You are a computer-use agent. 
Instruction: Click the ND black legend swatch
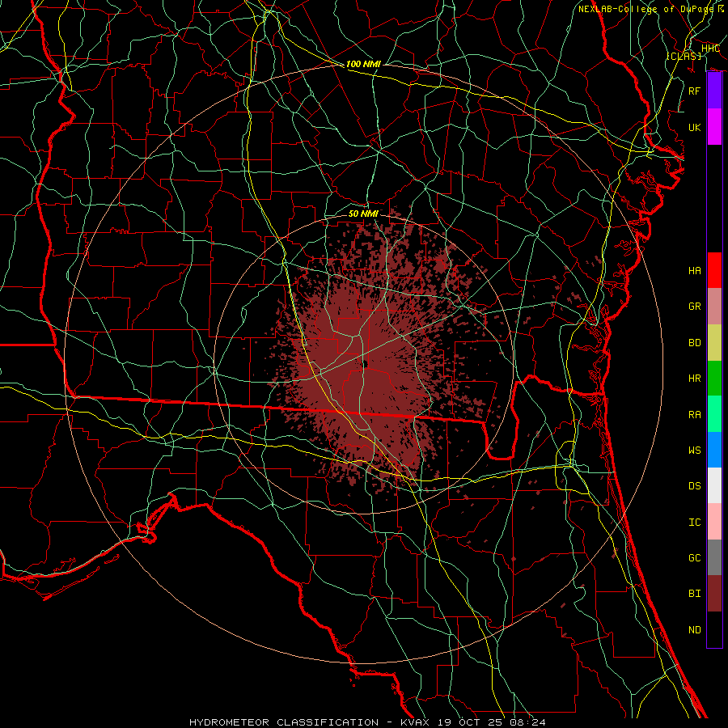pyautogui.click(x=714, y=629)
